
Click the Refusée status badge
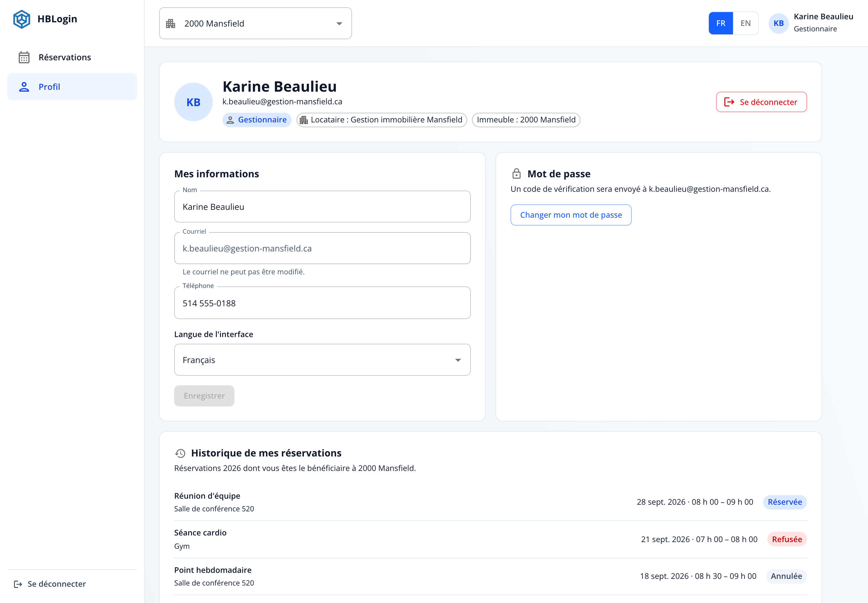pyautogui.click(x=787, y=539)
